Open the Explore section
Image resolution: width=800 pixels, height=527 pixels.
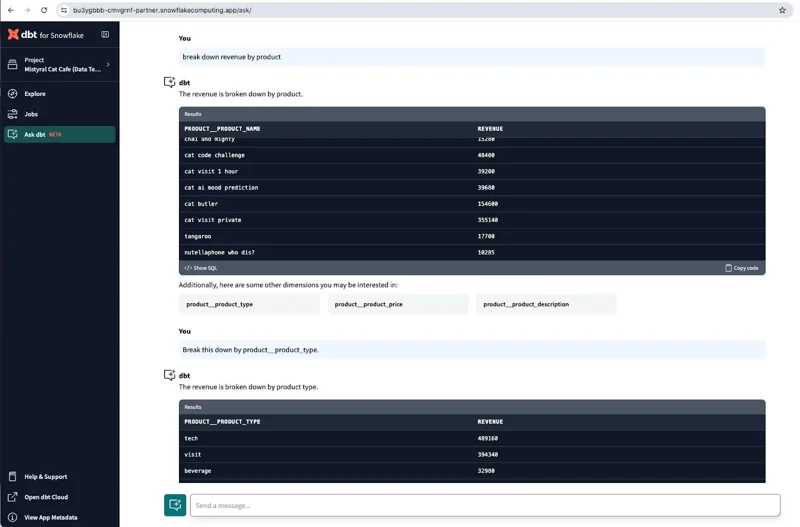tap(60, 94)
